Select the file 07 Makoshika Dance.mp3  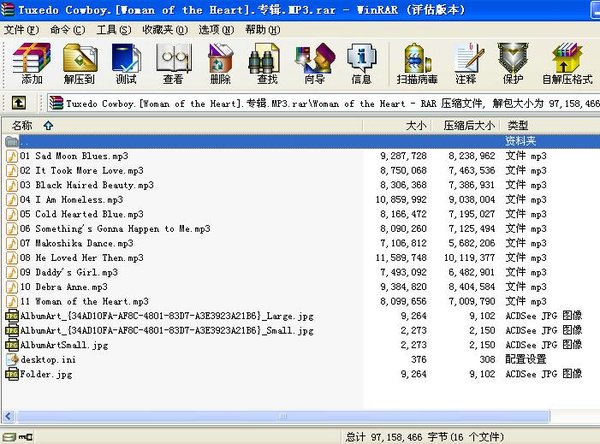[x=77, y=243]
